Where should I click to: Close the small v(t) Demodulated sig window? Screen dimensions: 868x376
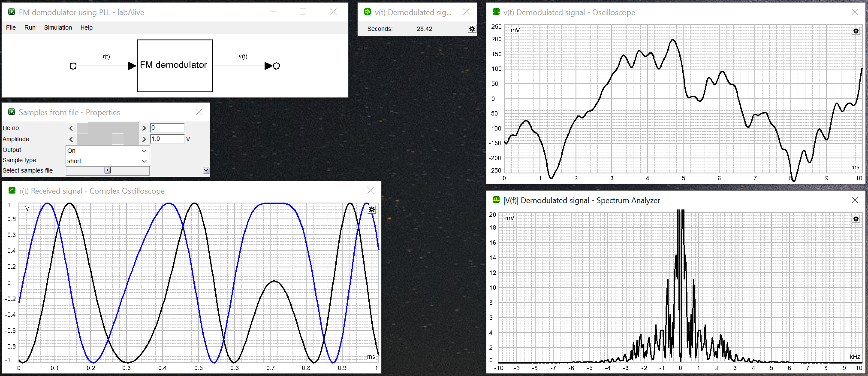pos(466,12)
